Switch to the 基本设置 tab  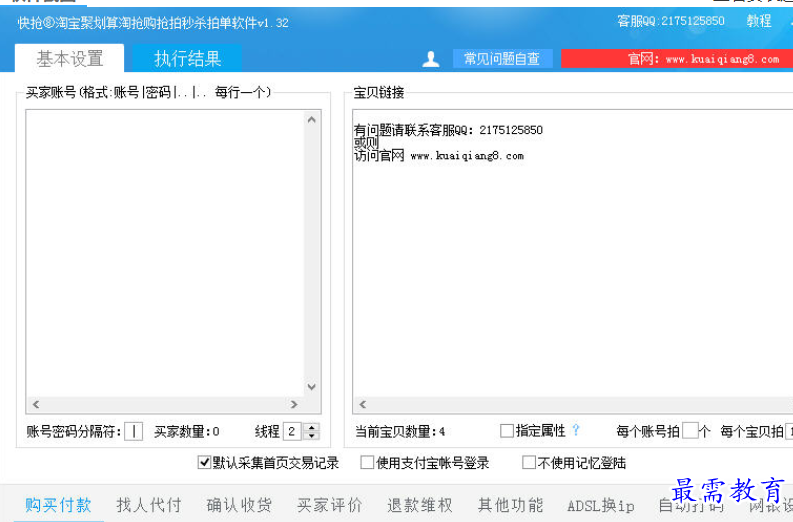(x=69, y=58)
